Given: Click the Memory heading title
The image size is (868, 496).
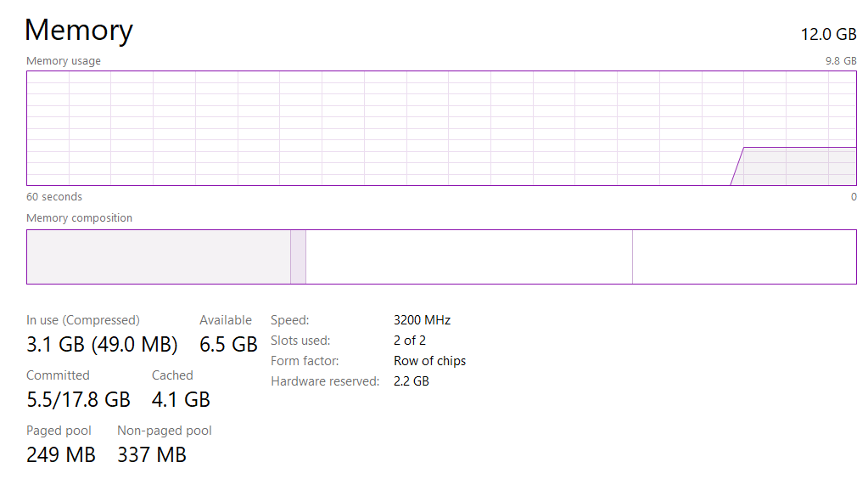Looking at the screenshot, I should point(79,31).
